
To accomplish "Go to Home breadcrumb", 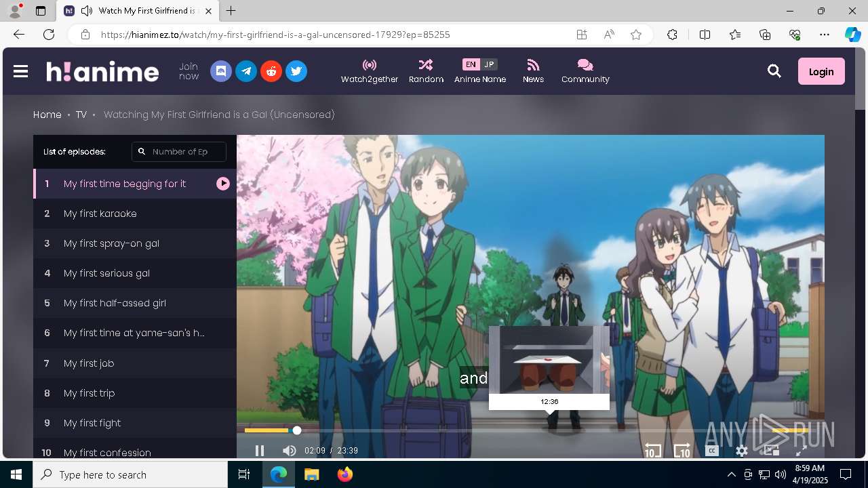I will (47, 115).
